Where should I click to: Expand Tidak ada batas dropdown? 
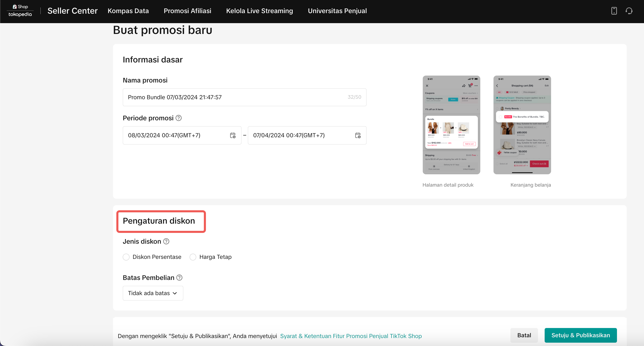[153, 293]
